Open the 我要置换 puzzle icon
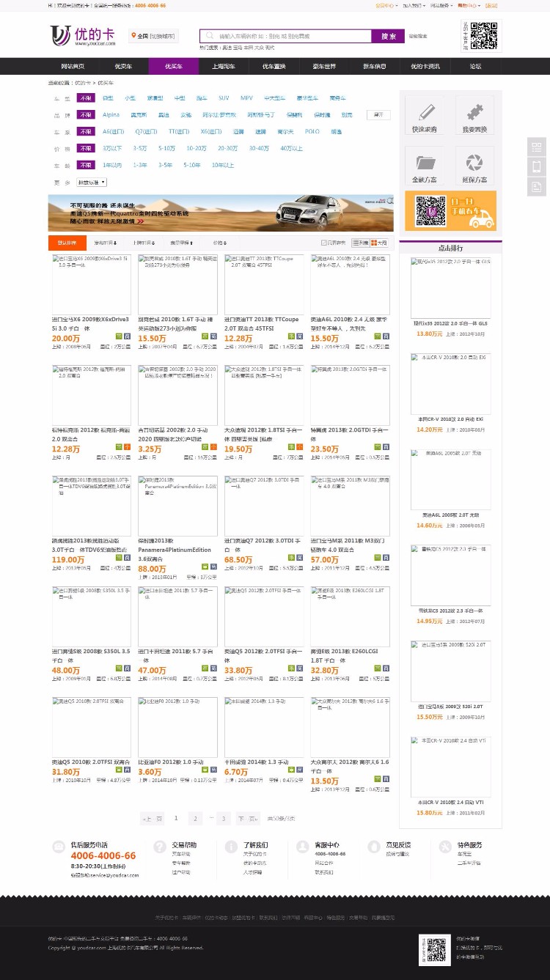550x980 pixels. 474,111
